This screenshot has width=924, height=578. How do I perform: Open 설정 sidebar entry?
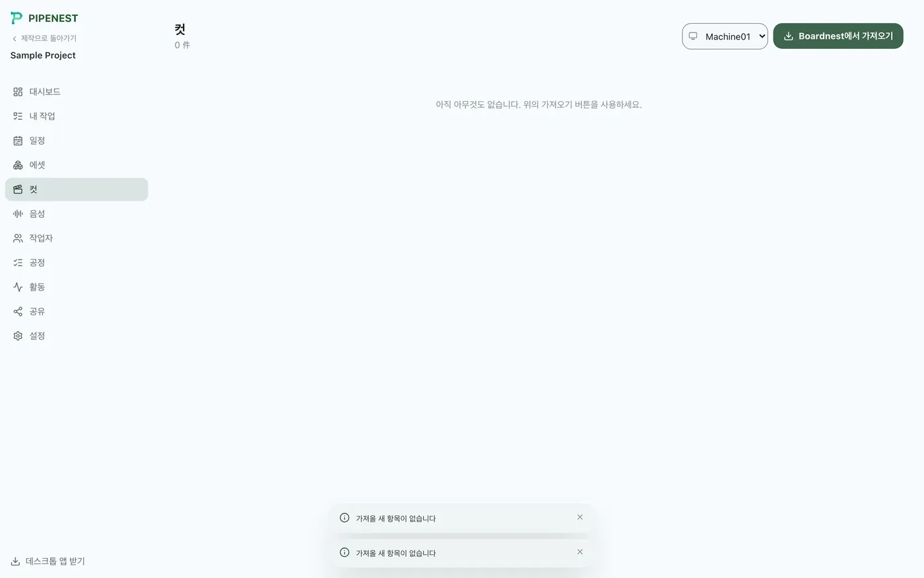tap(77, 336)
